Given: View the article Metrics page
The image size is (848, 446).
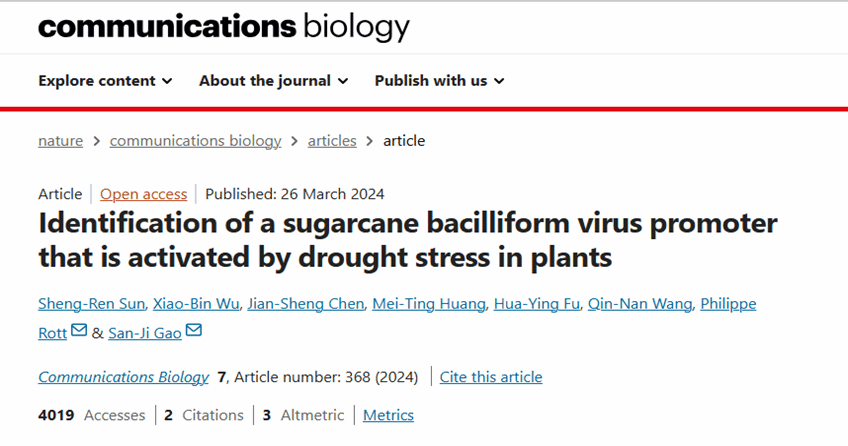Looking at the screenshot, I should pos(388,415).
